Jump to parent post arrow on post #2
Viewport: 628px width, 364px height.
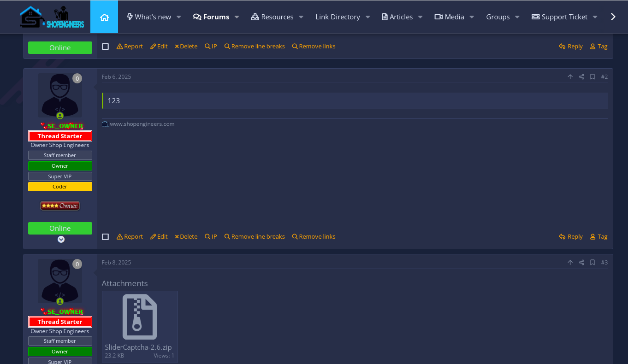[570, 77]
